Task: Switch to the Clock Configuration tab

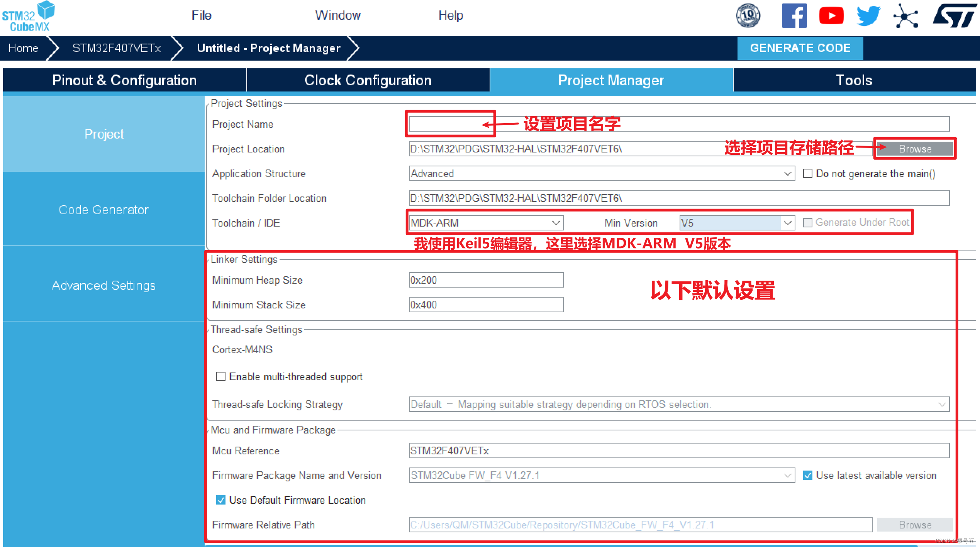Action: (x=368, y=80)
